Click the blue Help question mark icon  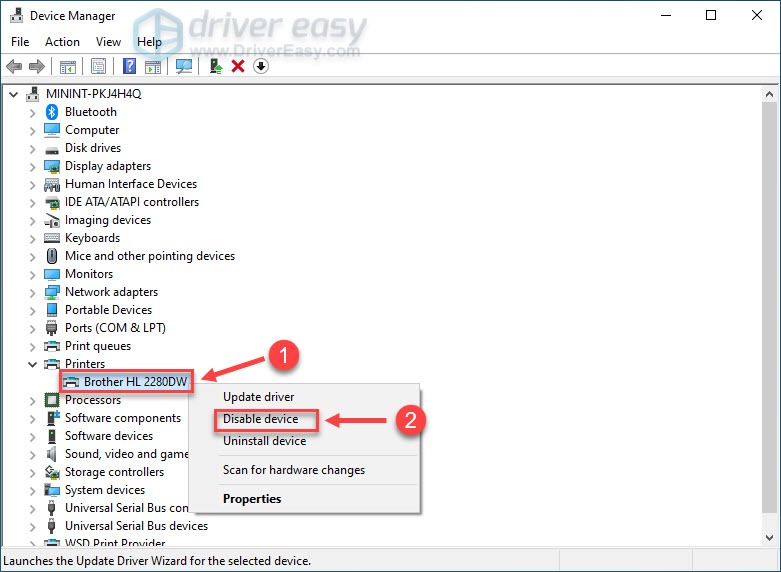click(x=129, y=67)
